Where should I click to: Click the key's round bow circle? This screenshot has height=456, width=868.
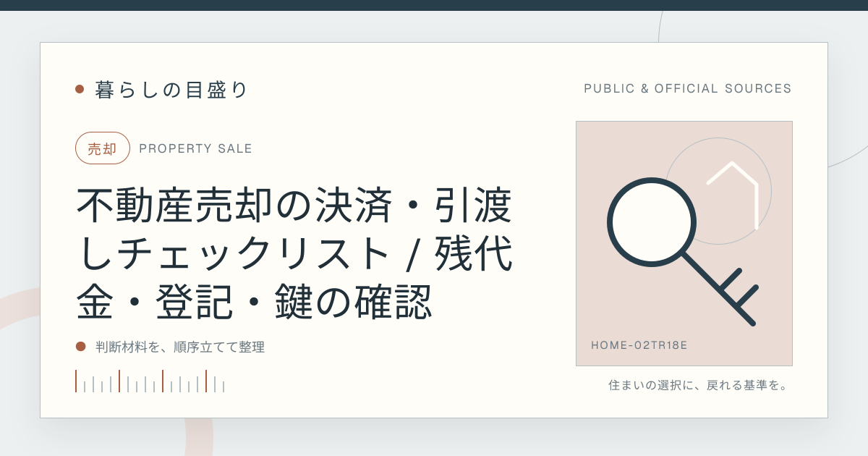coord(652,221)
